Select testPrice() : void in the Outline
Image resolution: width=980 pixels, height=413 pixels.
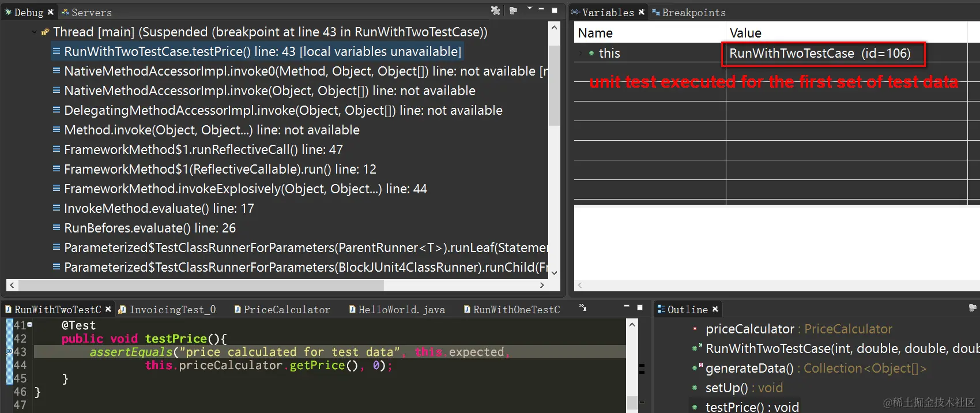click(752, 407)
